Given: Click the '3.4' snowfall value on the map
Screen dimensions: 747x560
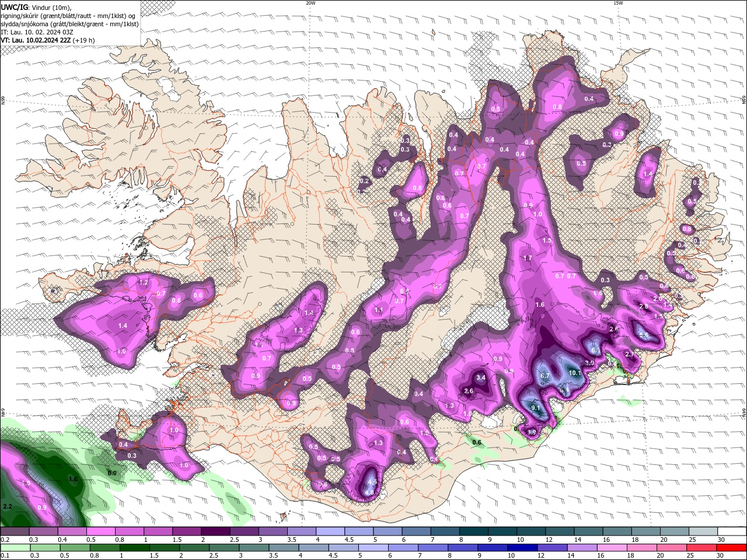Looking at the screenshot, I should tap(481, 377).
